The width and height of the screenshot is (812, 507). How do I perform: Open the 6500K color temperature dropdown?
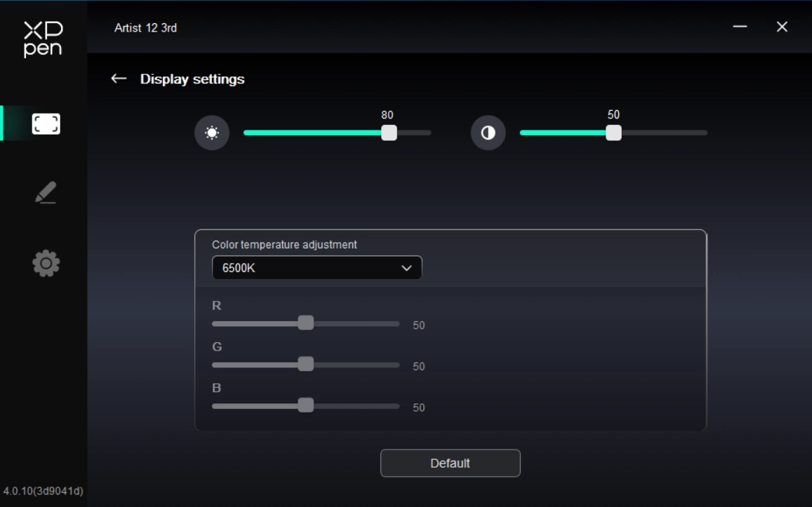coord(317,268)
